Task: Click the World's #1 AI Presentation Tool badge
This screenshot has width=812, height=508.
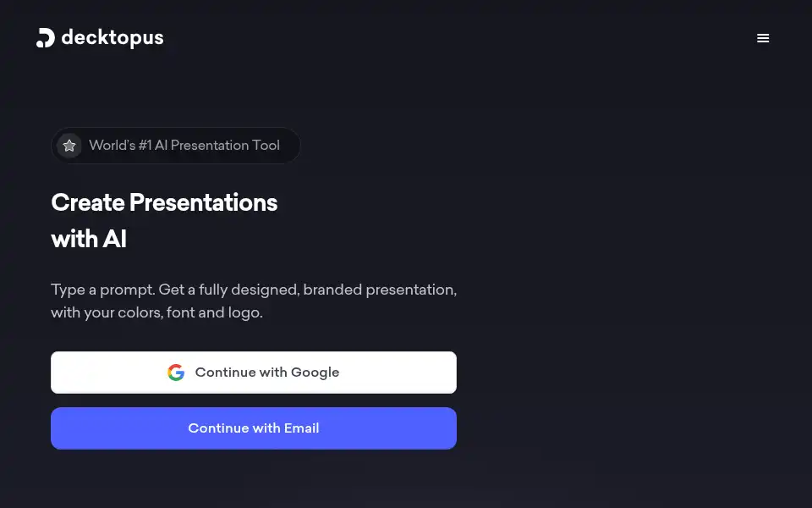Action: [176, 146]
